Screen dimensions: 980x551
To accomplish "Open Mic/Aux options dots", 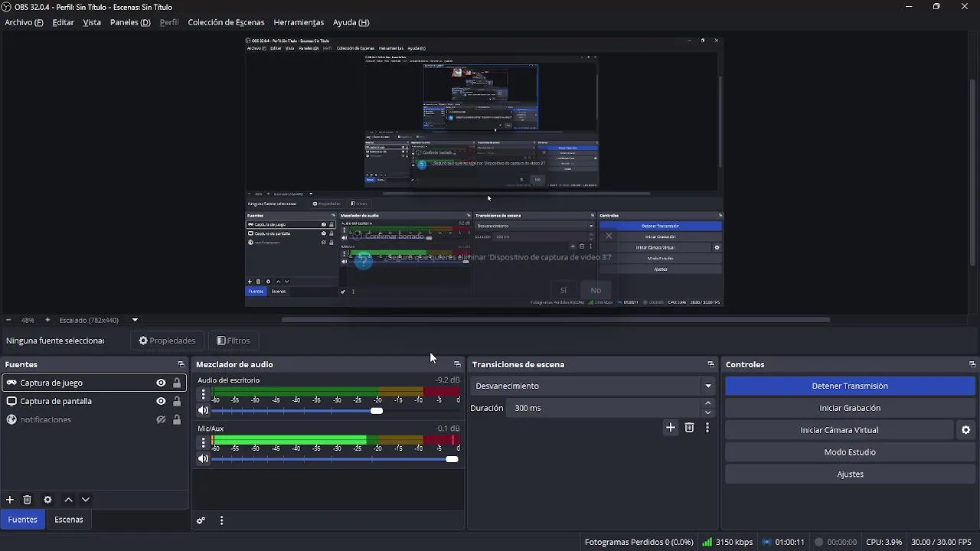I will point(203,443).
